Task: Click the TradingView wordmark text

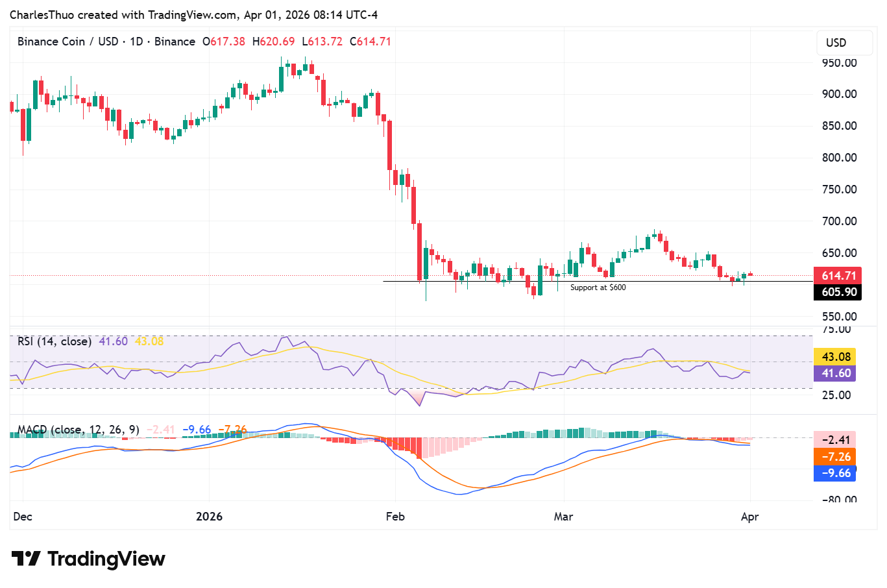Action: point(106,559)
